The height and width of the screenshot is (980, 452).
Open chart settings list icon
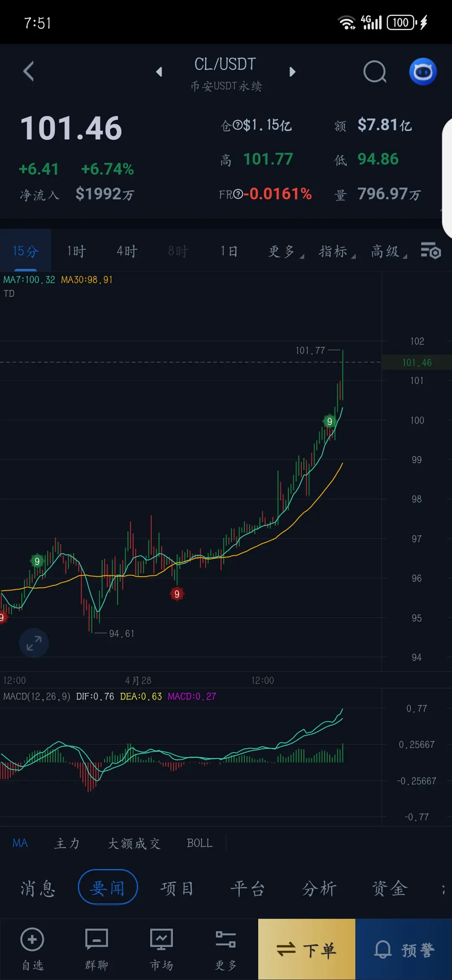[x=431, y=251]
